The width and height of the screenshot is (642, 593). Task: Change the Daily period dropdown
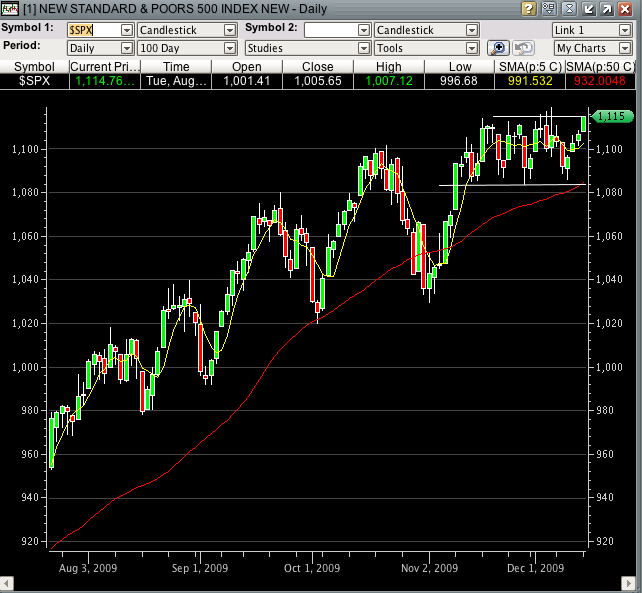pos(126,48)
